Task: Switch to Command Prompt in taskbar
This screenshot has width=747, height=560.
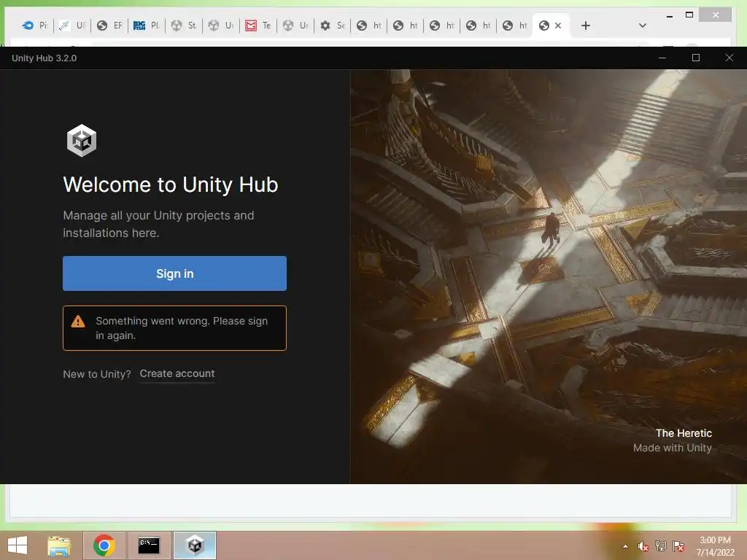Action: point(149,545)
